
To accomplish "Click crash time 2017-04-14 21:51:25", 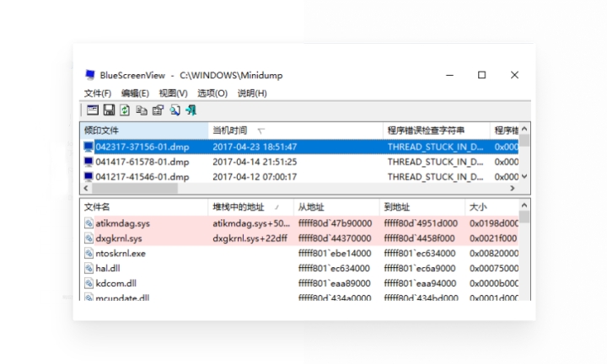I will point(255,162).
